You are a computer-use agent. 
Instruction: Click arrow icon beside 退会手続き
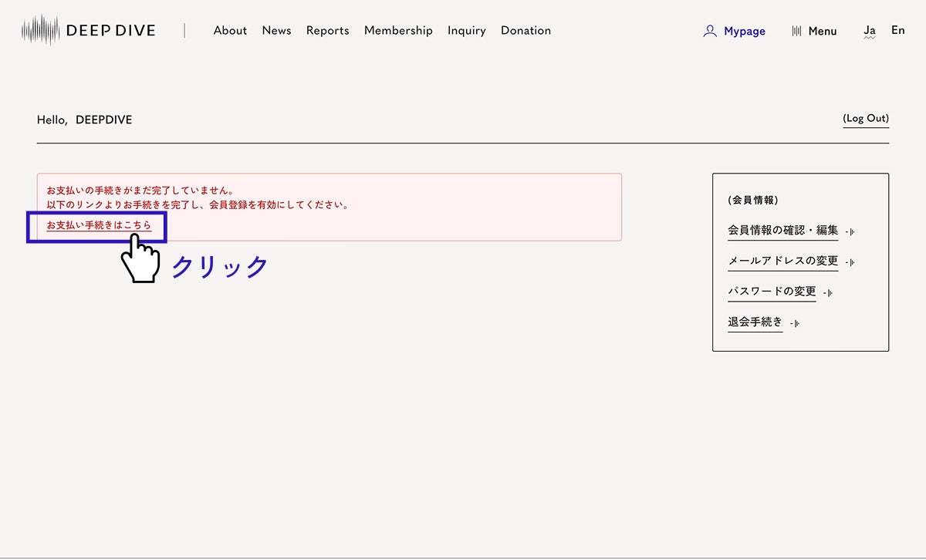[795, 323]
